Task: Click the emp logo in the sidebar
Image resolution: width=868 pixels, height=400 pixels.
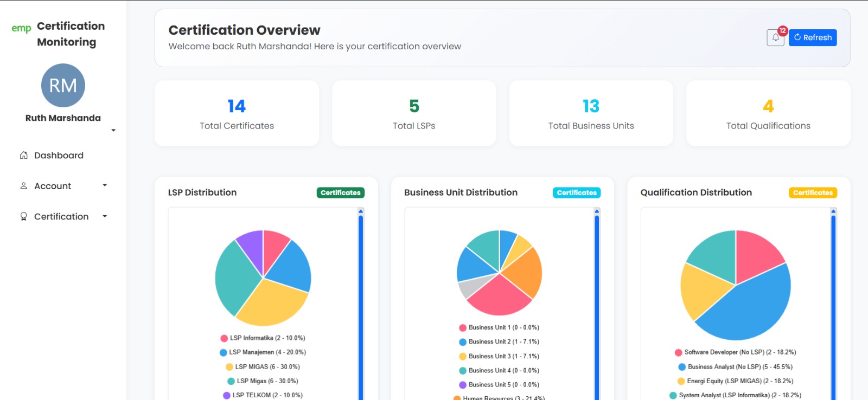Action: click(x=21, y=28)
